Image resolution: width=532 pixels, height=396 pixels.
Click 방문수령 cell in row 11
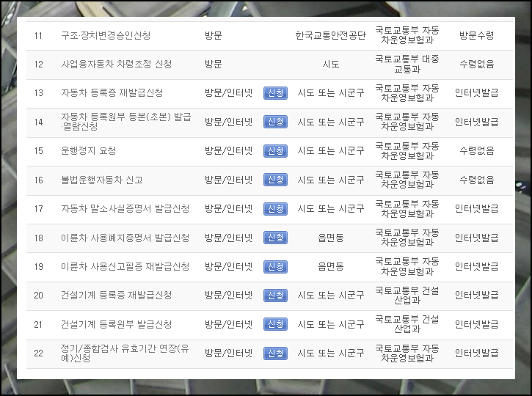coord(477,35)
